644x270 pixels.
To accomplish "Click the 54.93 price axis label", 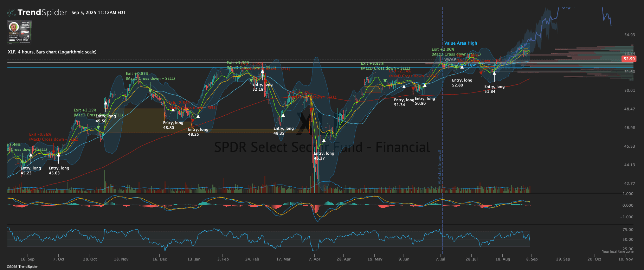I will point(630,35).
